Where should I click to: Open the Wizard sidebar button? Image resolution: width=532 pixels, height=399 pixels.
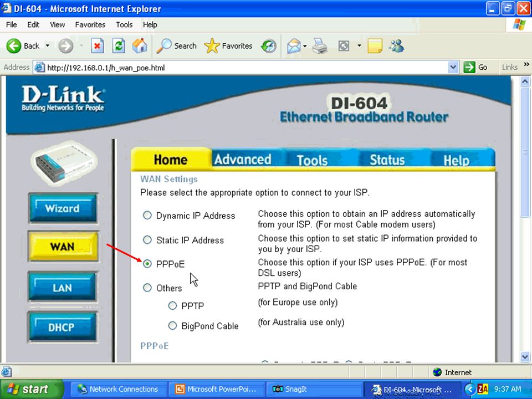tap(63, 208)
